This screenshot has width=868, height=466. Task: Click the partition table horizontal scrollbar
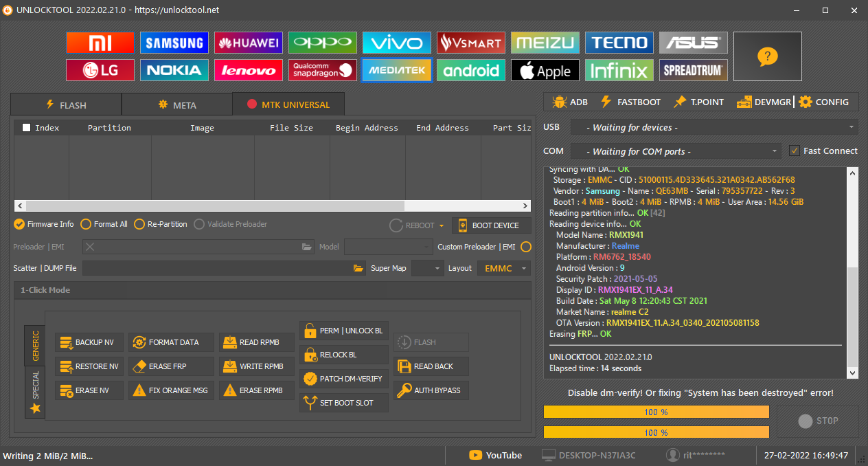(273, 206)
